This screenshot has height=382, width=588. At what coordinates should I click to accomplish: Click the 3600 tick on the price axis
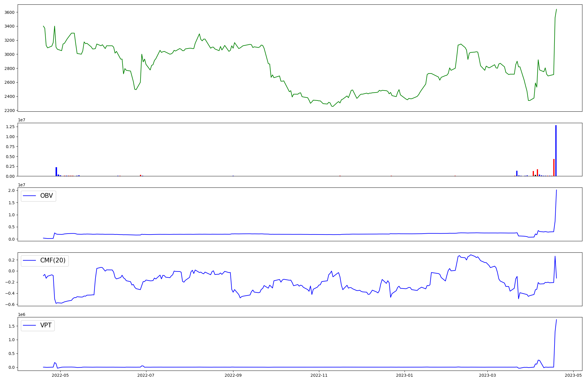click(10, 12)
